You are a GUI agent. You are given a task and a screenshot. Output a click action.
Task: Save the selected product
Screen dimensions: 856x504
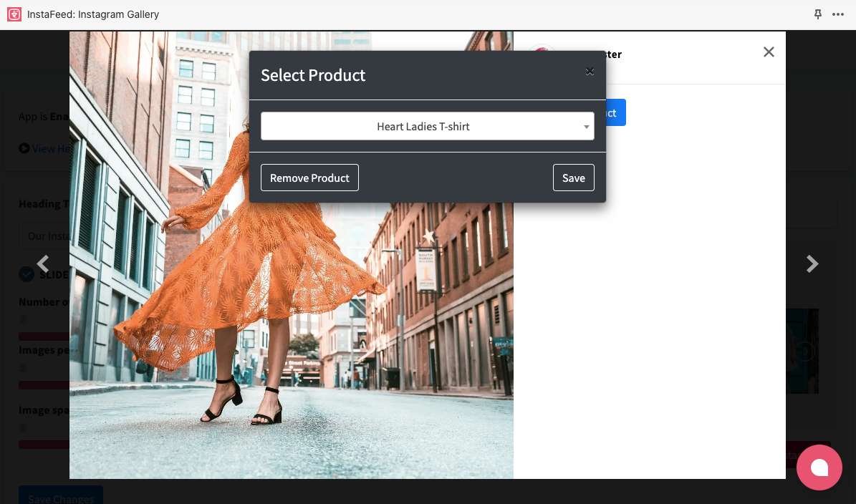[573, 178]
